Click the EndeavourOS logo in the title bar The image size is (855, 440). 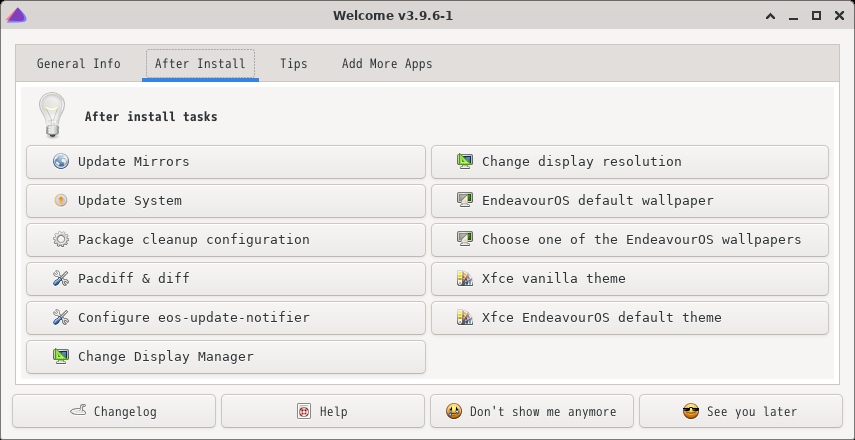[16, 15]
